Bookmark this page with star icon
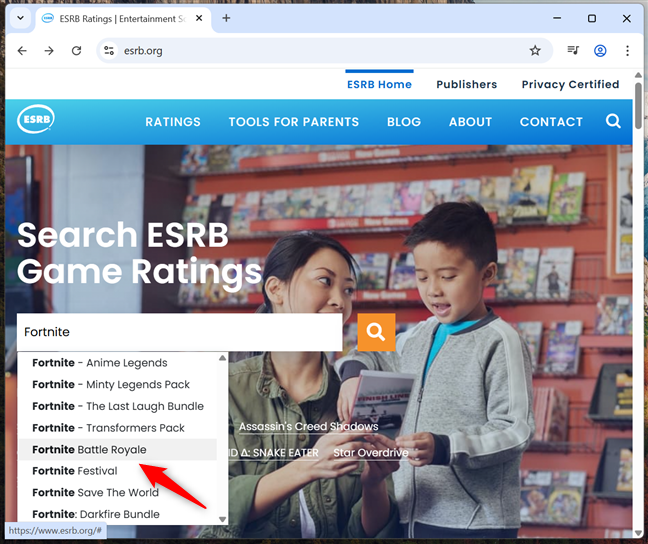 click(x=535, y=51)
